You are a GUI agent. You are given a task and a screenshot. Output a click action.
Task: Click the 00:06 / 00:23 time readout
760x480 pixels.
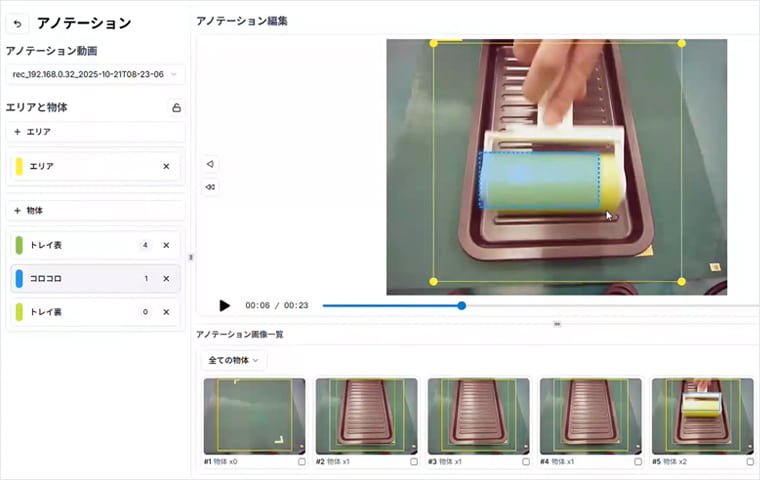[277, 305]
